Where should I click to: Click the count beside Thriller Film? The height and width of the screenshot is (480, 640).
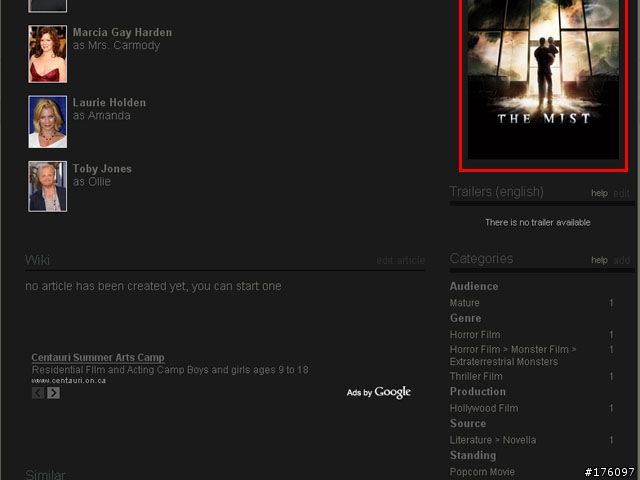pyautogui.click(x=611, y=376)
